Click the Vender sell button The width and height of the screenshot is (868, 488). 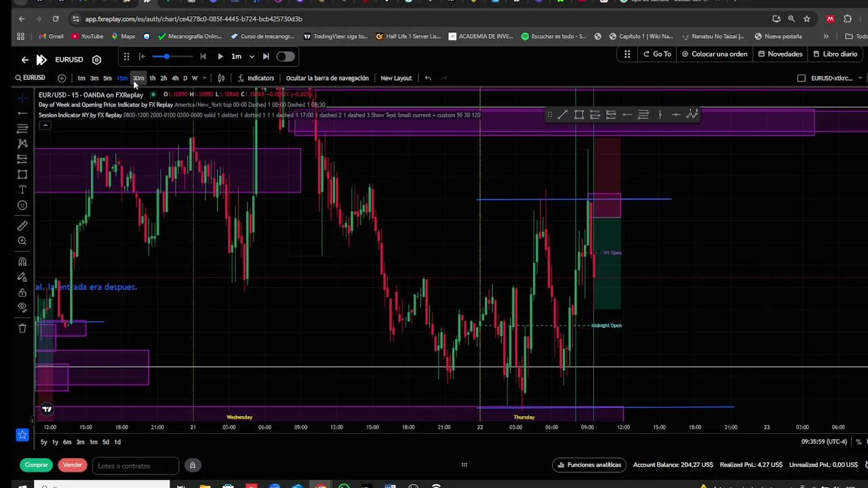[x=73, y=465]
